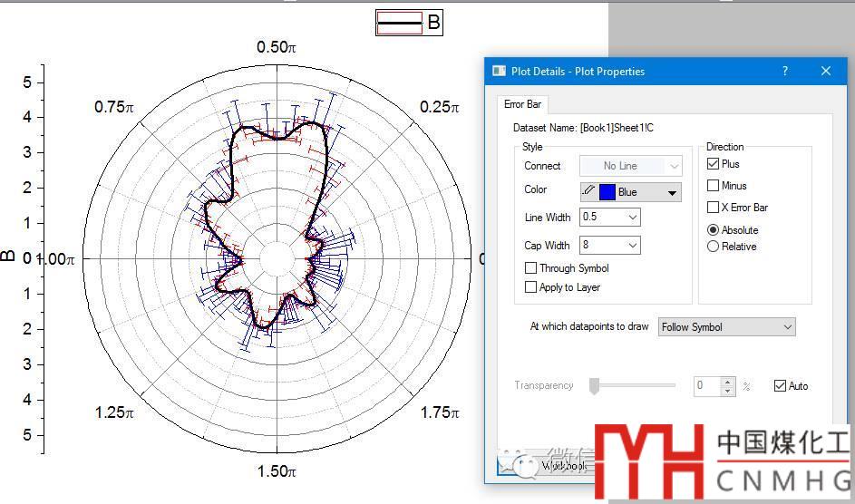Image resolution: width=855 pixels, height=504 pixels.
Task: Open the Follow Symbol datapoints dropdown
Action: [786, 327]
